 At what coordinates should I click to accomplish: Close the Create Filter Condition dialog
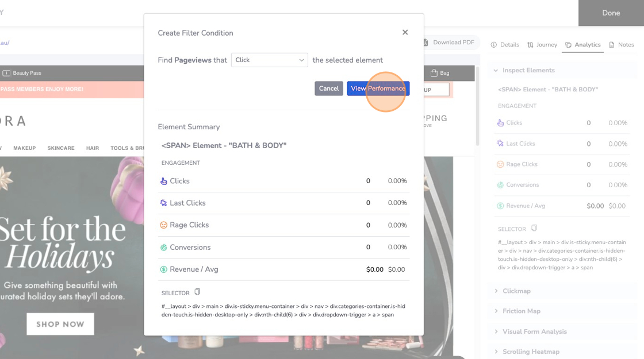coord(405,33)
